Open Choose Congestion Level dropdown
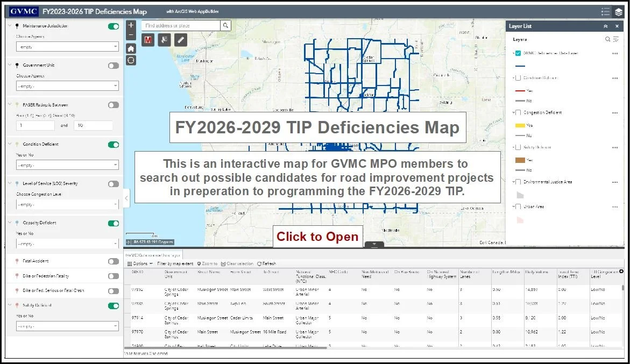The image size is (630, 364). click(67, 204)
